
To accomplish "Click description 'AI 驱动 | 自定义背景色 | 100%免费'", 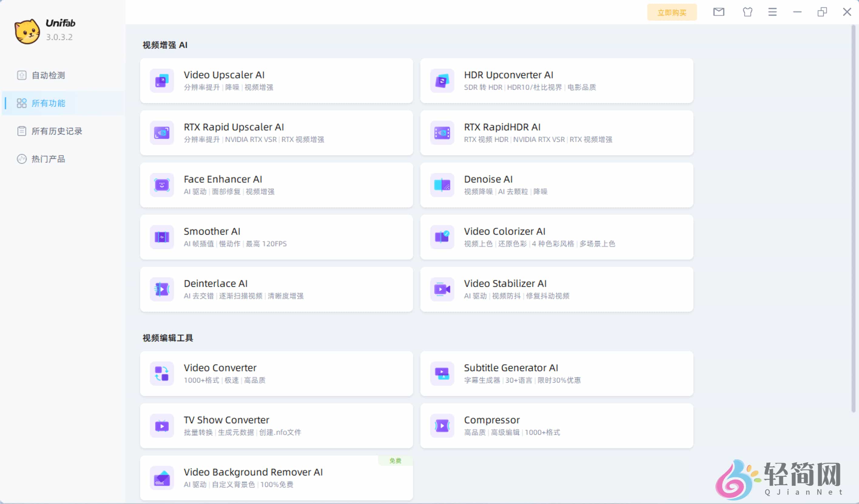I will pos(239,484).
